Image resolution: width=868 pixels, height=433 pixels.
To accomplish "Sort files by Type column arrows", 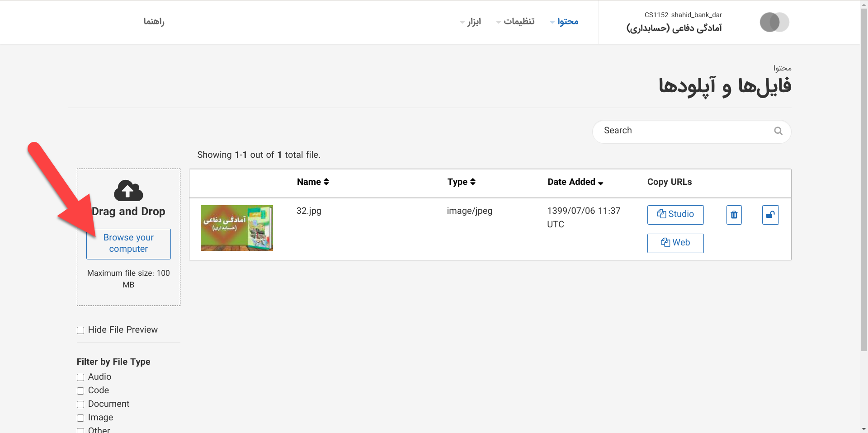I will pos(473,182).
